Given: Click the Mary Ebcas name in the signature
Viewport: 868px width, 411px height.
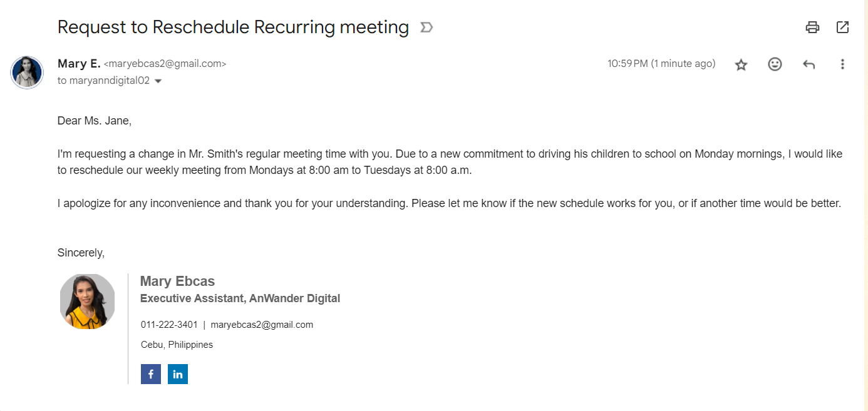Looking at the screenshot, I should (x=177, y=282).
